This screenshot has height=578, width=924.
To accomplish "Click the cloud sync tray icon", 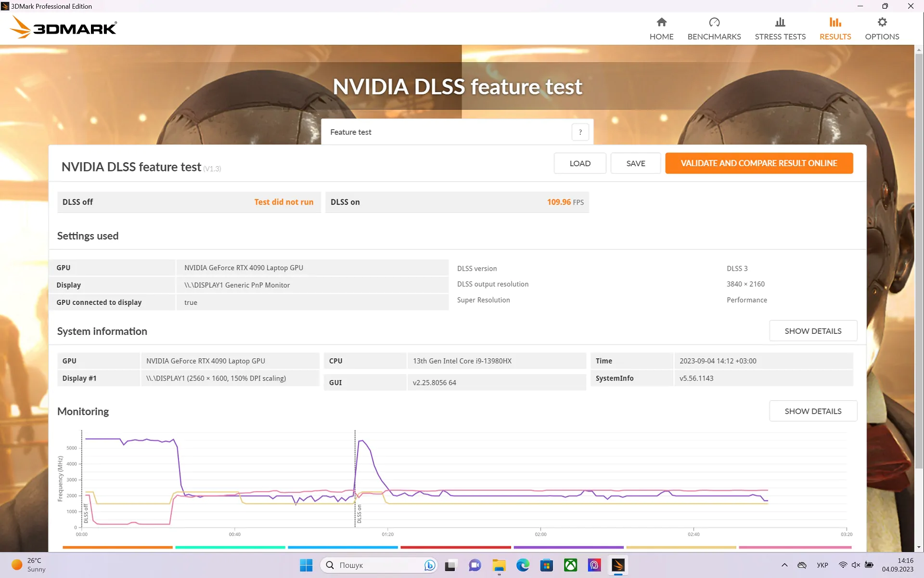I will pos(802,565).
